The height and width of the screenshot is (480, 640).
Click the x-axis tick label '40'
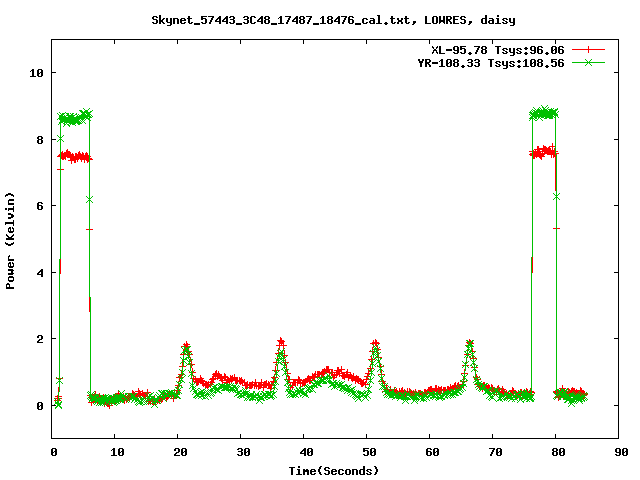coord(306,452)
